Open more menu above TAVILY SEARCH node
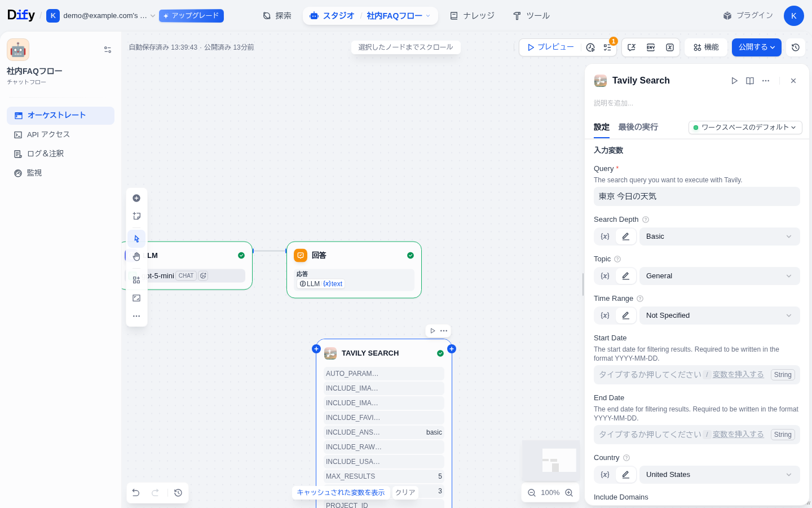The width and height of the screenshot is (812, 508). click(444, 331)
